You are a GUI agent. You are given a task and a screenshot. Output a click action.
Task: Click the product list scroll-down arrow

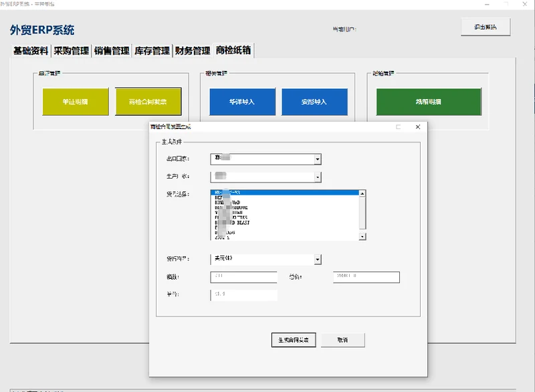tap(362, 236)
